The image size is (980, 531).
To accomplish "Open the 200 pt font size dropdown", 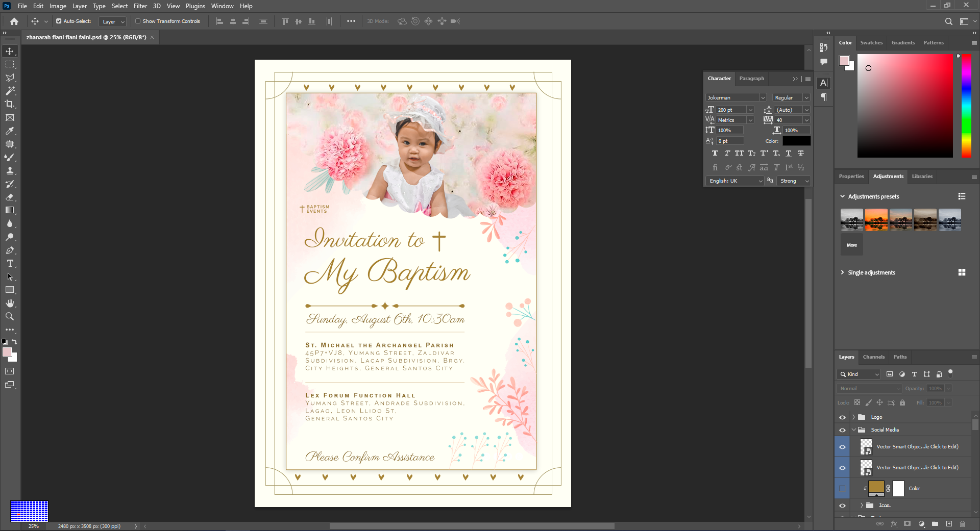I will point(750,110).
